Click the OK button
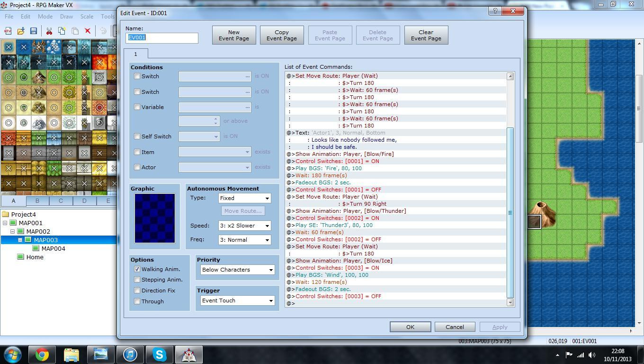This screenshot has width=644, height=364. click(410, 327)
